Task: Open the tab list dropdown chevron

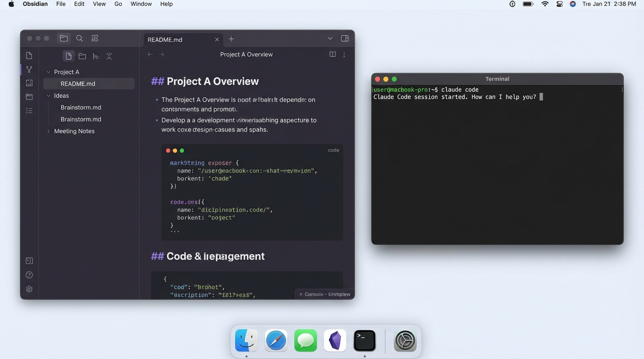Action: [x=330, y=38]
